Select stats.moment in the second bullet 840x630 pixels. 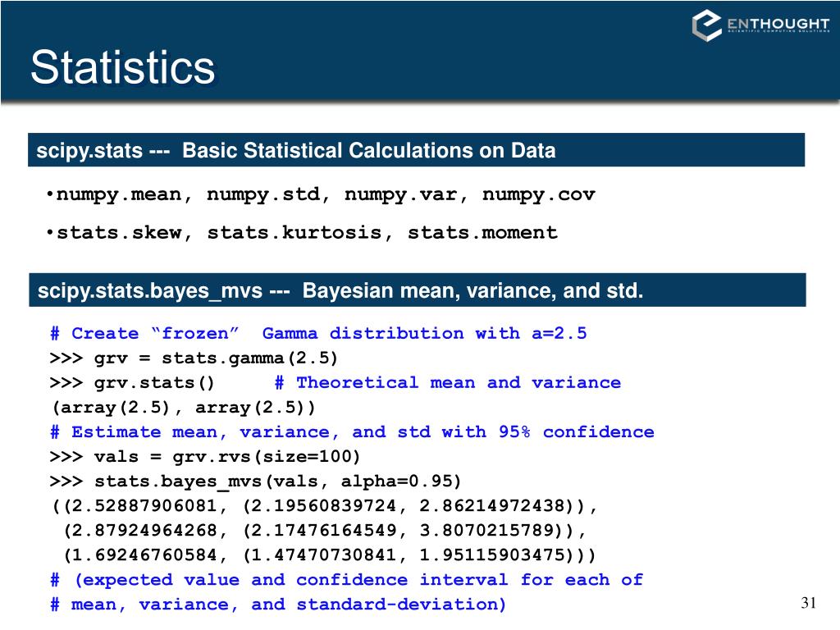point(482,232)
